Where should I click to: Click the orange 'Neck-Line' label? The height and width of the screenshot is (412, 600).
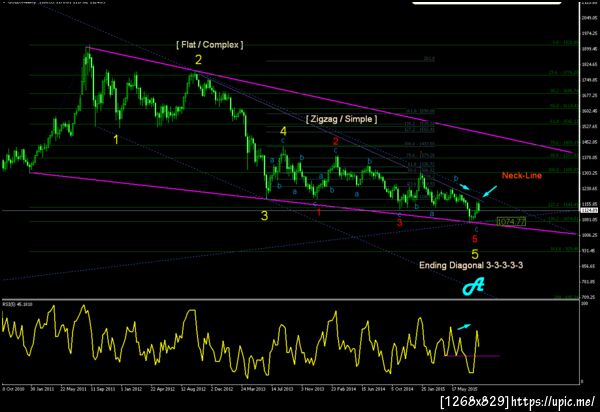tap(522, 176)
